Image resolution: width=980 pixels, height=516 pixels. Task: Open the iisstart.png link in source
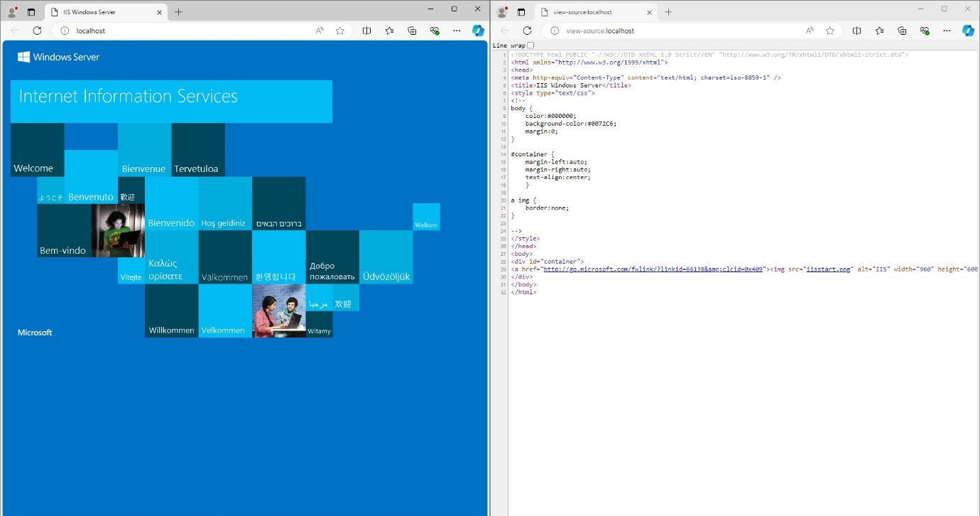829,269
